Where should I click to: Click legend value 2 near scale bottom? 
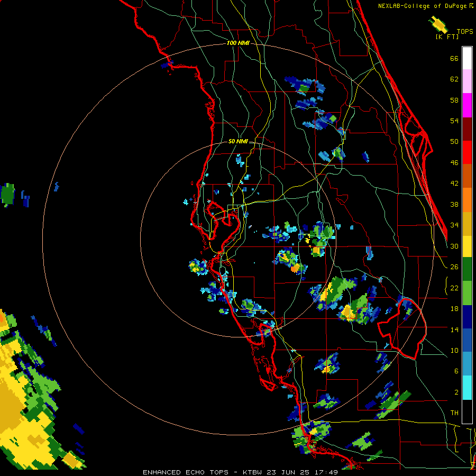(x=456, y=392)
